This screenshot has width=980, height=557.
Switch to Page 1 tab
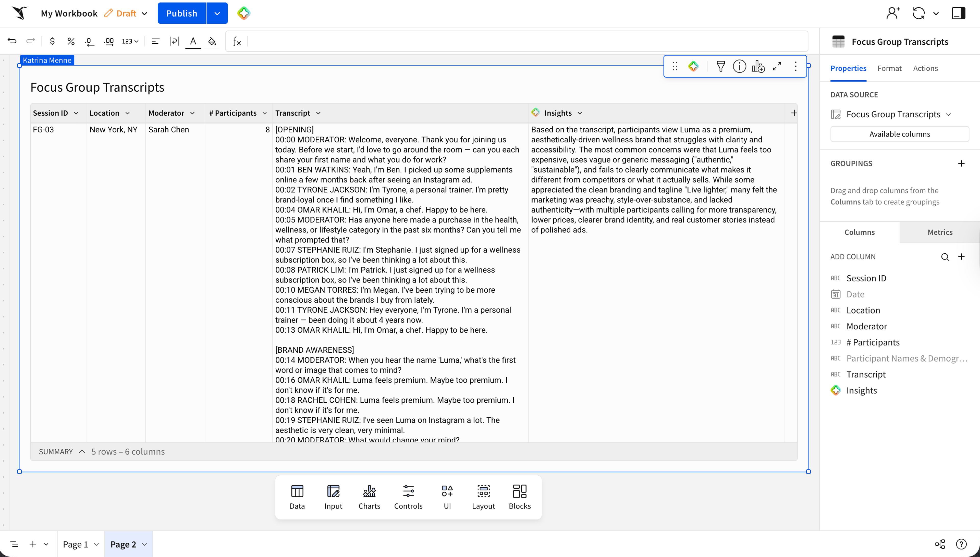pyautogui.click(x=75, y=544)
